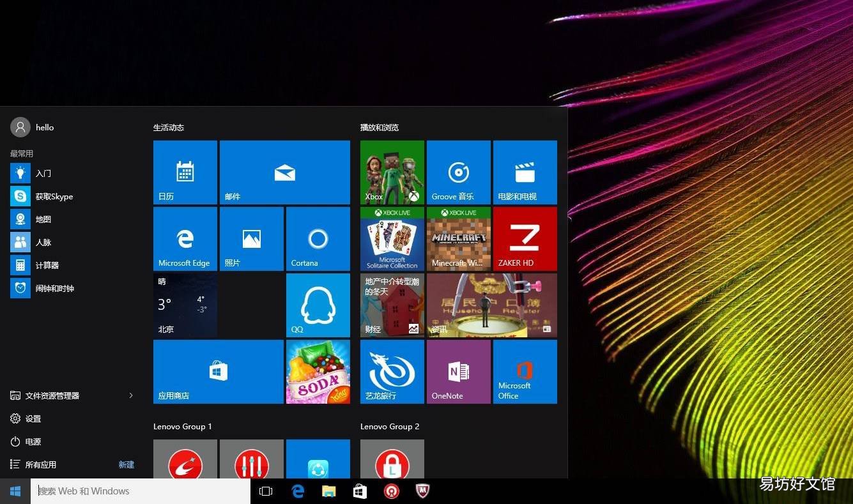Open the red lock tile under Lenovo Group 2
This screenshot has width=853, height=504.
(x=392, y=459)
